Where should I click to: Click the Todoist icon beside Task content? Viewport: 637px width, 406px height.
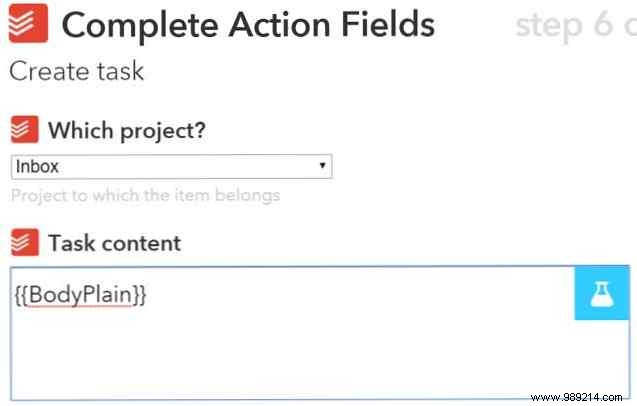[x=24, y=243]
